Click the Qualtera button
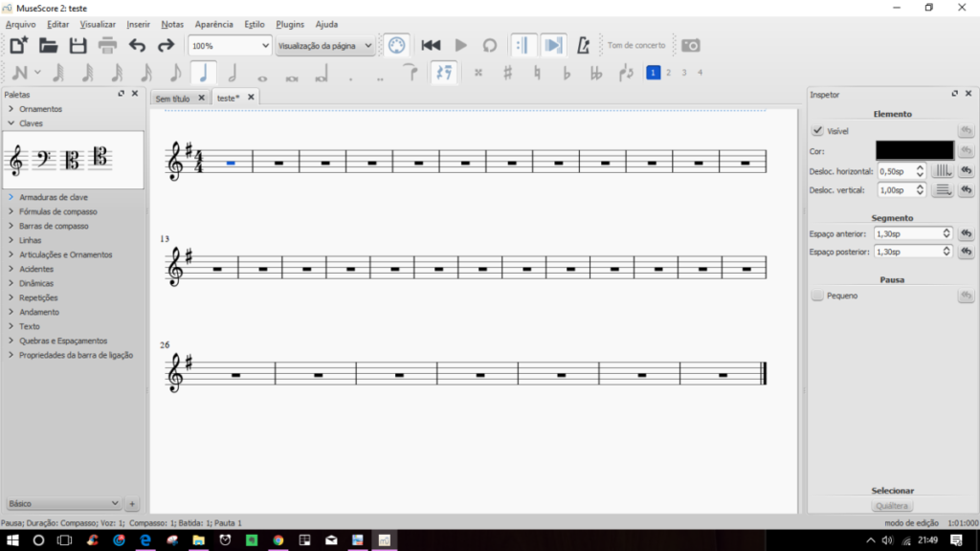Image resolution: width=980 pixels, height=551 pixels. click(892, 506)
